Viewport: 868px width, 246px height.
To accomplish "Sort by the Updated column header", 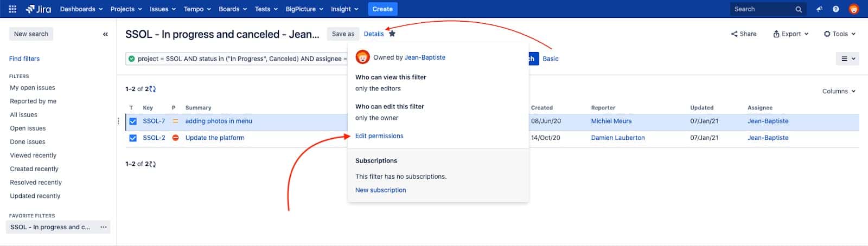I will coord(701,108).
